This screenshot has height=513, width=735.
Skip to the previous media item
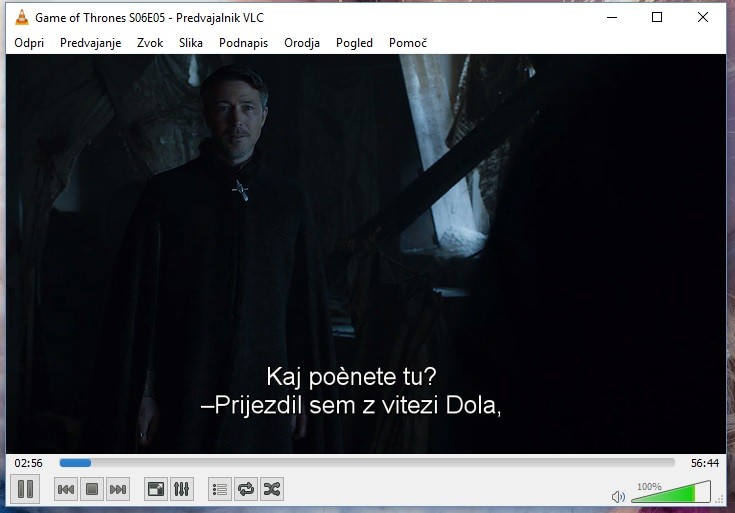point(65,489)
